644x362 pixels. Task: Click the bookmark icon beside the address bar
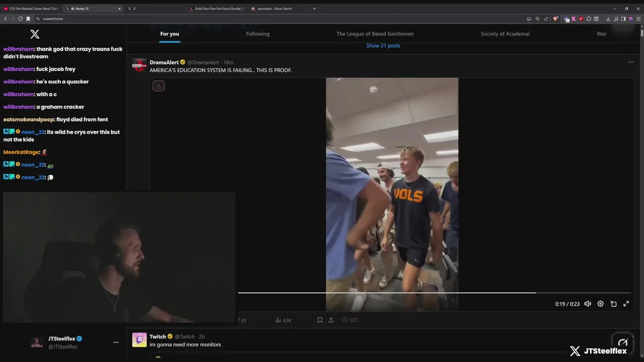28,19
